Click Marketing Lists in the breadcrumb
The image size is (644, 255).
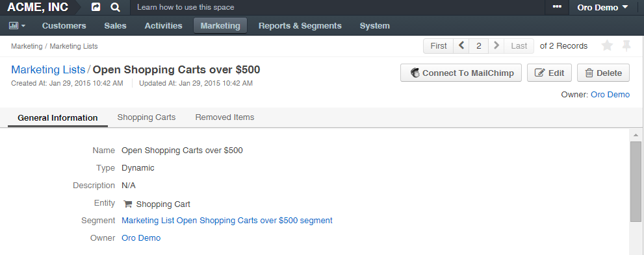(73, 46)
